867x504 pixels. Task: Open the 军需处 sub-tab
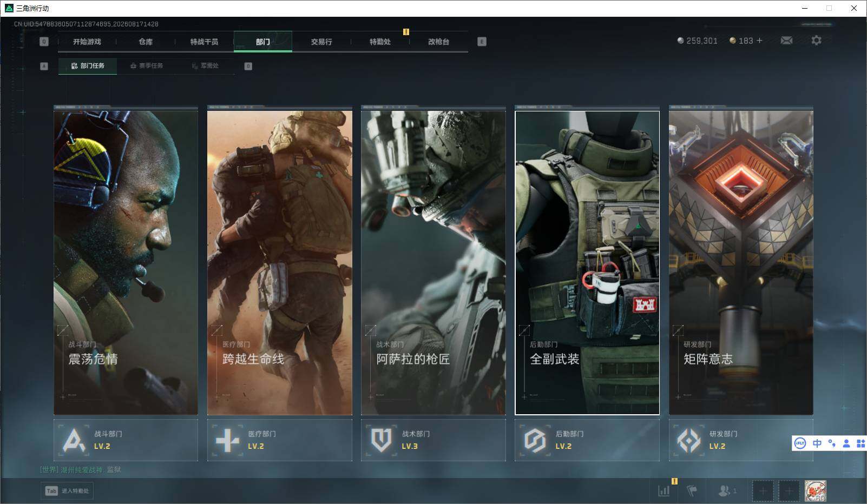click(205, 66)
